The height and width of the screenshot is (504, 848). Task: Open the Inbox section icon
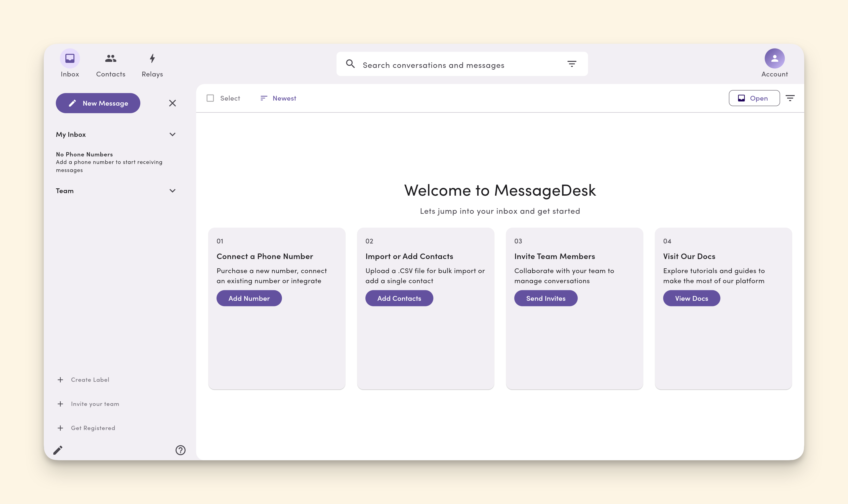70,58
